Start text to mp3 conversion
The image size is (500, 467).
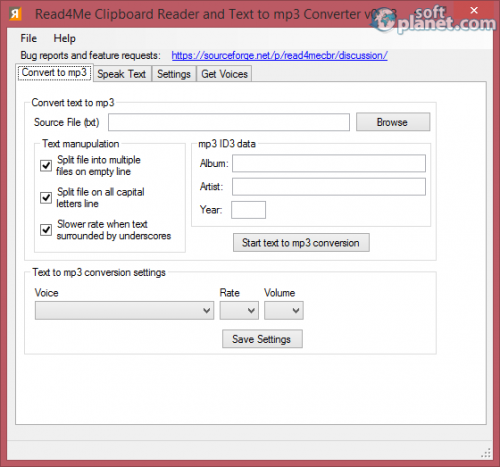tap(301, 243)
